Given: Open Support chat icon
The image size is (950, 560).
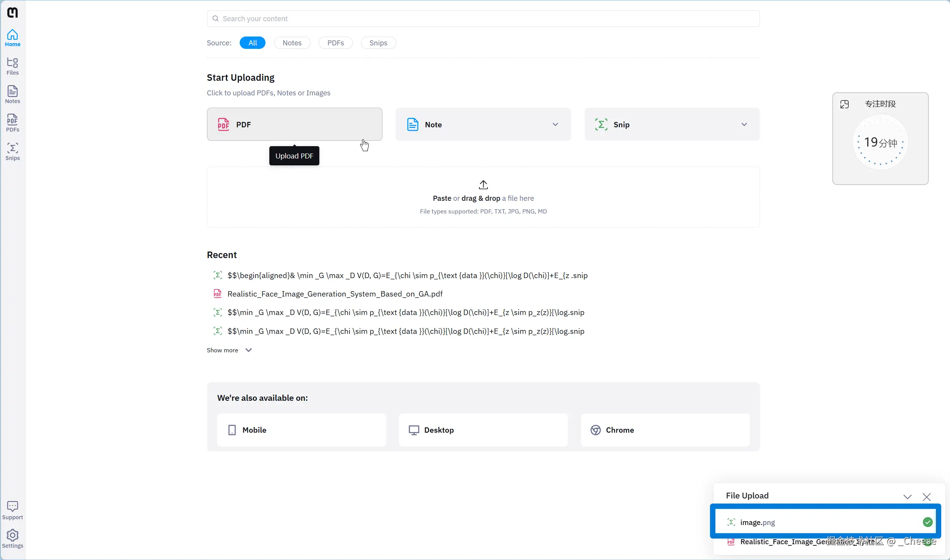Looking at the screenshot, I should coord(12,510).
